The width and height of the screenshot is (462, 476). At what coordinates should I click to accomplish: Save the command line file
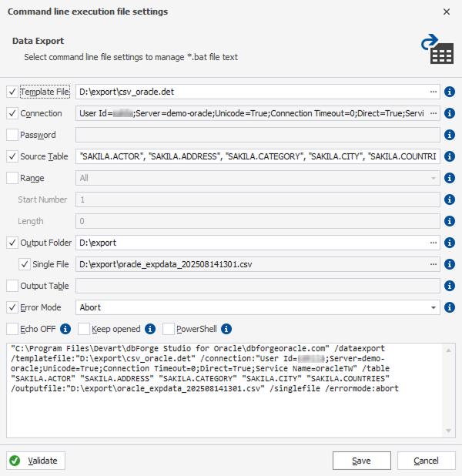click(x=362, y=461)
